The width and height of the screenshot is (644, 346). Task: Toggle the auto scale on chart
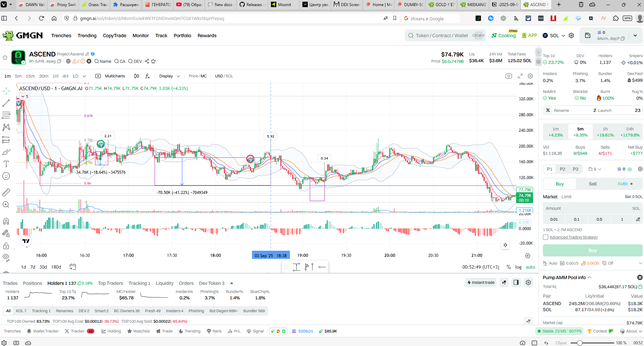pyautogui.click(x=530, y=267)
